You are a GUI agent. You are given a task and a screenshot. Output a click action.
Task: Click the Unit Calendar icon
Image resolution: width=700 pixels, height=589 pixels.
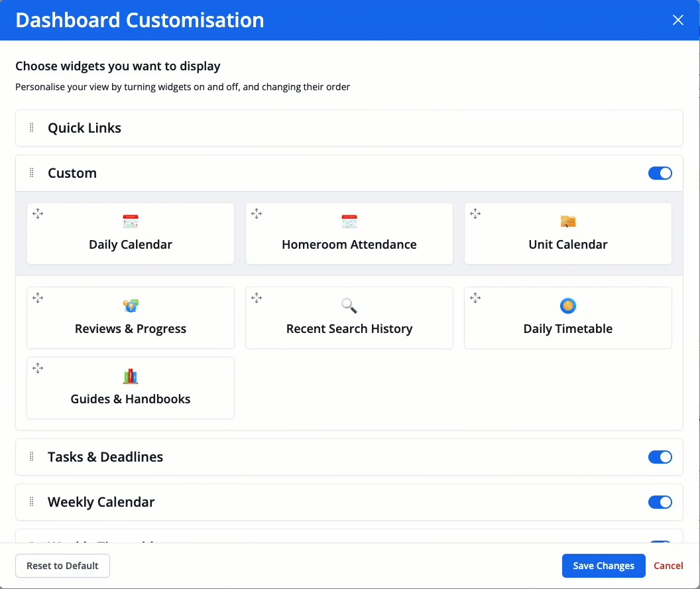coord(568,222)
